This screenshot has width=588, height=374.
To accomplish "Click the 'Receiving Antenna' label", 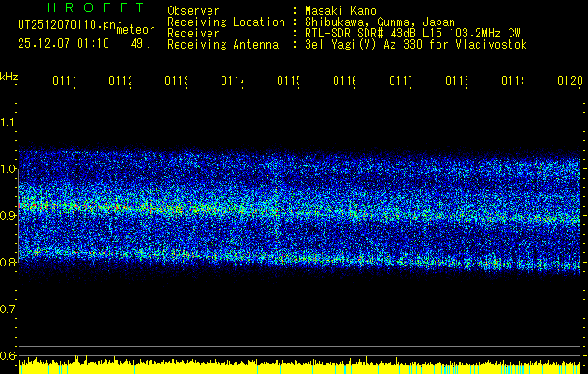I will (x=222, y=45).
